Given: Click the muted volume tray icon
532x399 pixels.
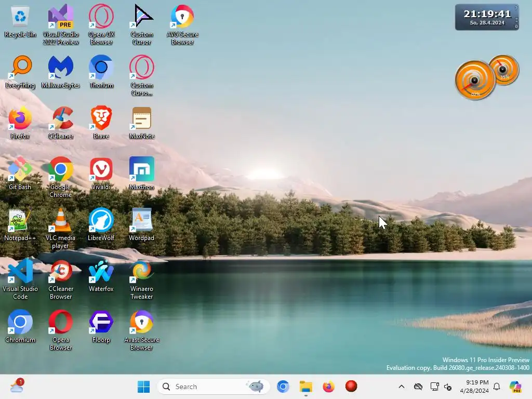Looking at the screenshot, I should coord(447,387).
